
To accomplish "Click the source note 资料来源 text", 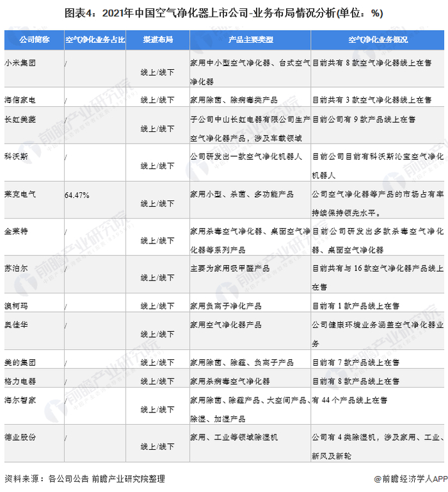I will (84, 479).
